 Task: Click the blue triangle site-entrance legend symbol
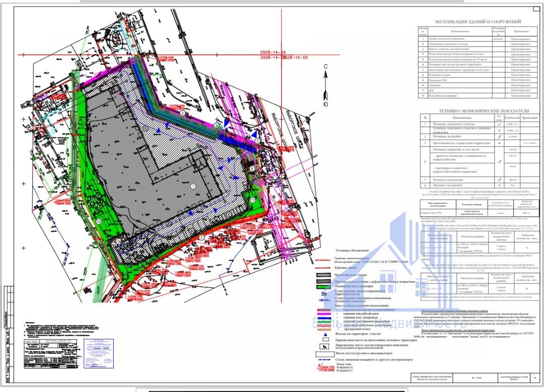(325, 335)
